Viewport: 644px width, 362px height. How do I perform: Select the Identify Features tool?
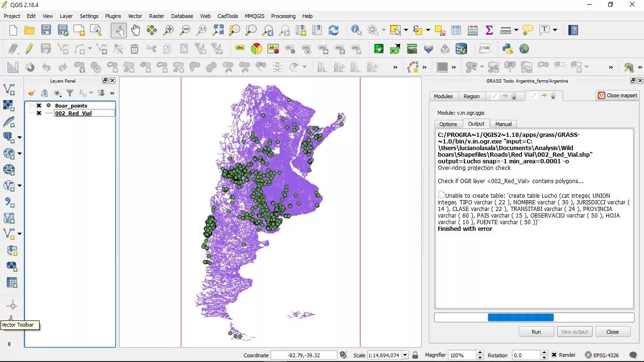(357, 30)
